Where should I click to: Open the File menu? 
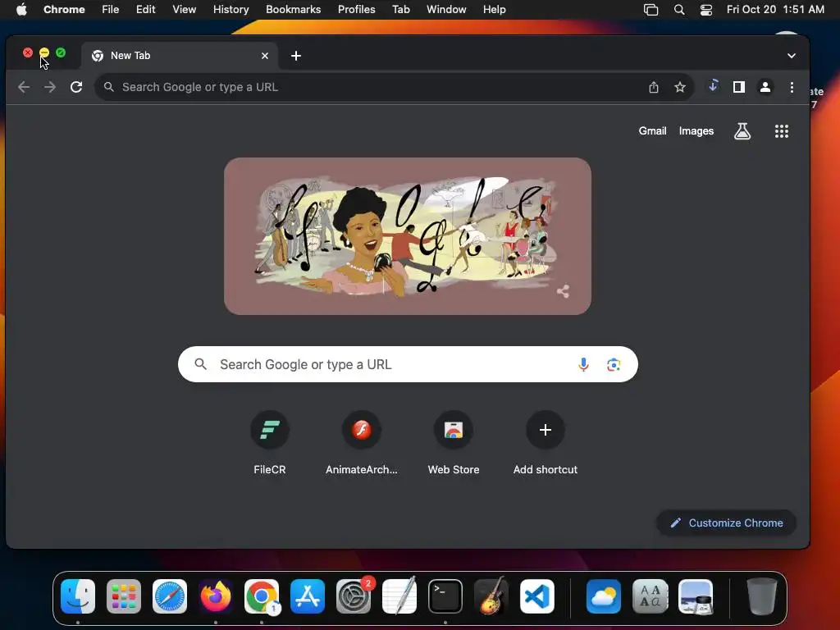[x=111, y=9]
